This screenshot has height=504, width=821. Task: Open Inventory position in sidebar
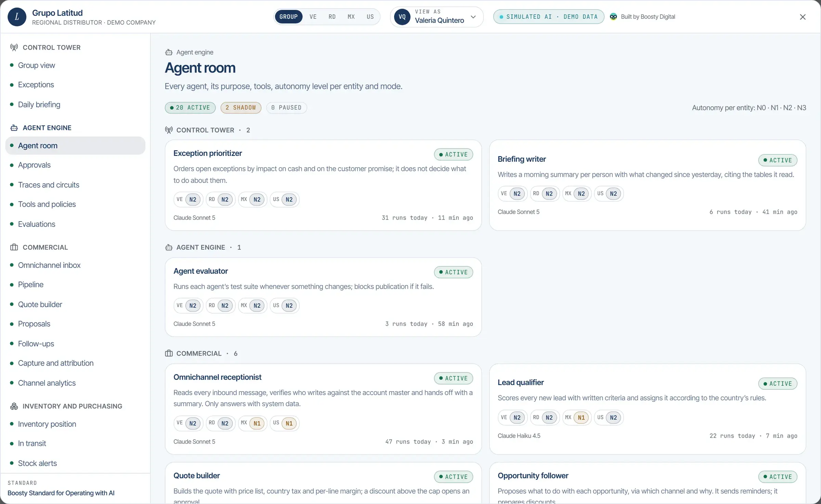pos(75,424)
